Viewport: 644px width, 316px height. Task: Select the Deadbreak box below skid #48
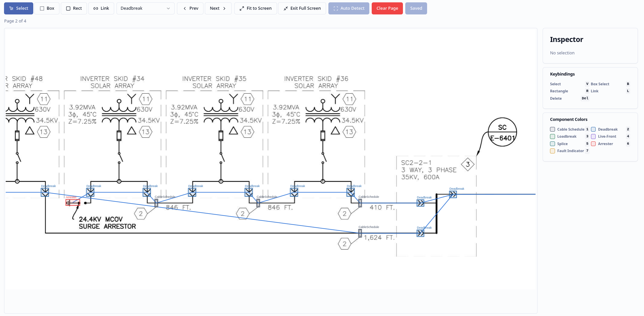tap(45, 192)
